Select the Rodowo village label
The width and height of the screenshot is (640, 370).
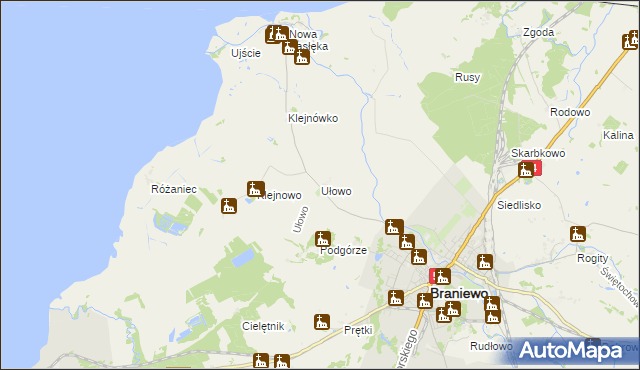570,112
